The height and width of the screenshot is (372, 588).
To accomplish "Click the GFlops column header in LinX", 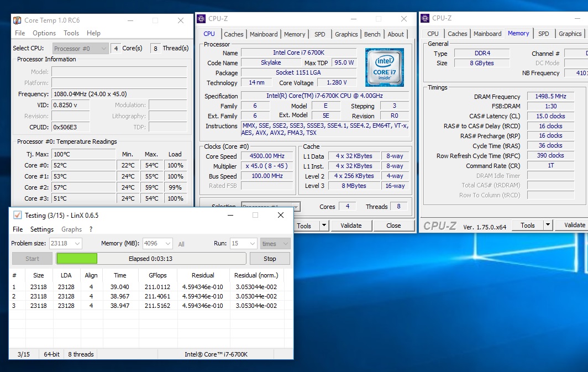I will pos(158,275).
